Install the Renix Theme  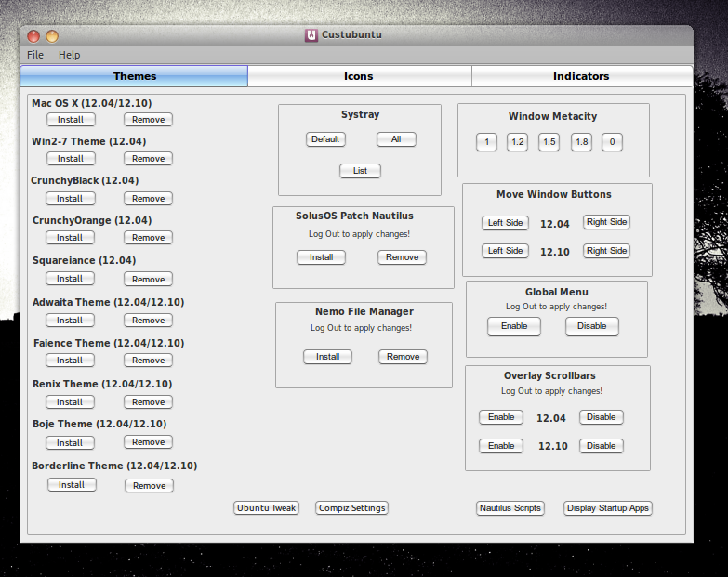[70, 401]
